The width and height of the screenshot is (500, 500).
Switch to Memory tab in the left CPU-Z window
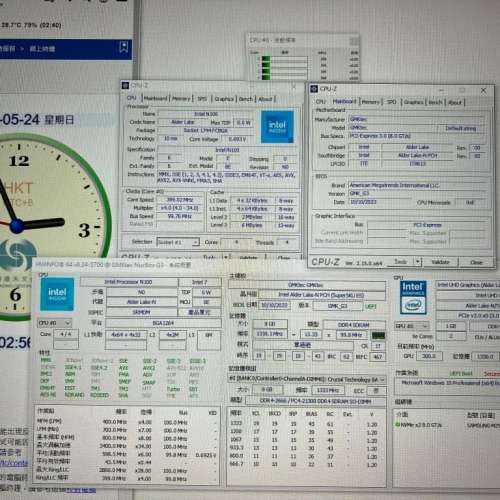[x=181, y=99]
